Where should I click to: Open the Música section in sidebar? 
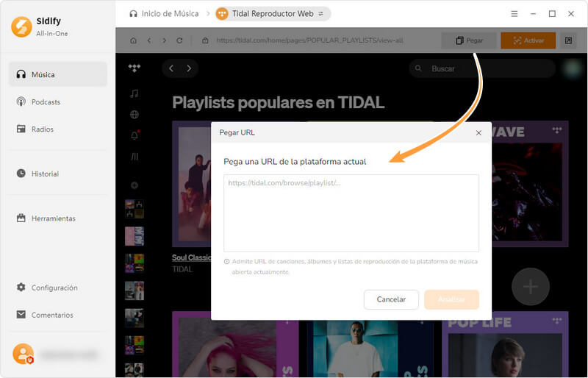click(x=58, y=74)
